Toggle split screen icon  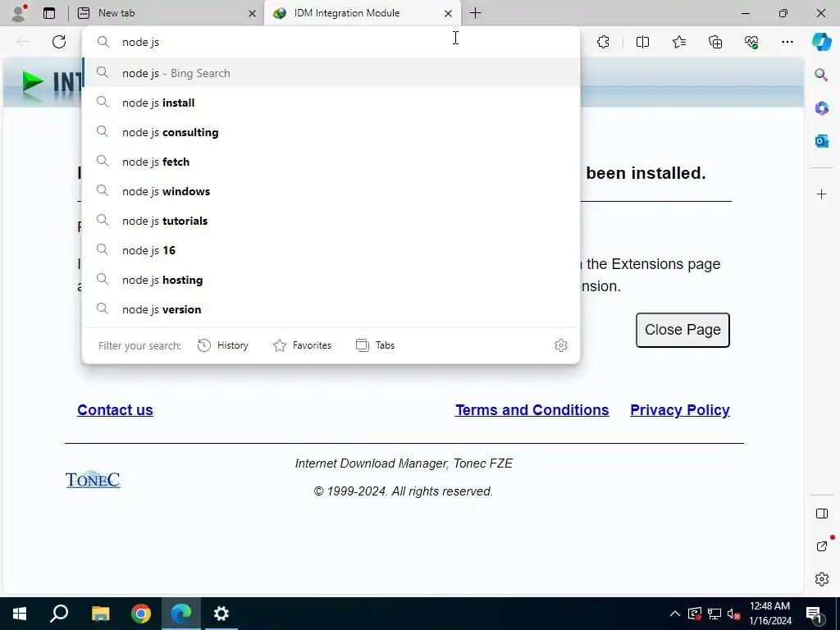[x=642, y=42]
